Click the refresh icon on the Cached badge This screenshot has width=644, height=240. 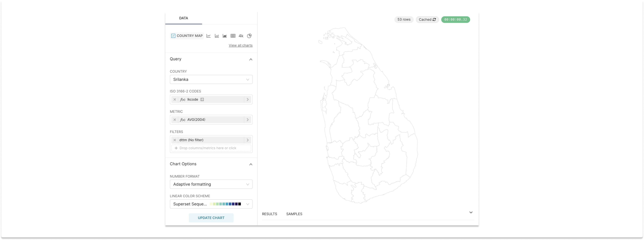[x=434, y=19]
